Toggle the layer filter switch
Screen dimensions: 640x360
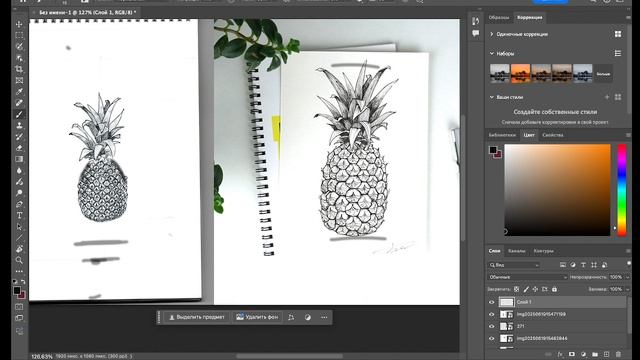(629, 264)
